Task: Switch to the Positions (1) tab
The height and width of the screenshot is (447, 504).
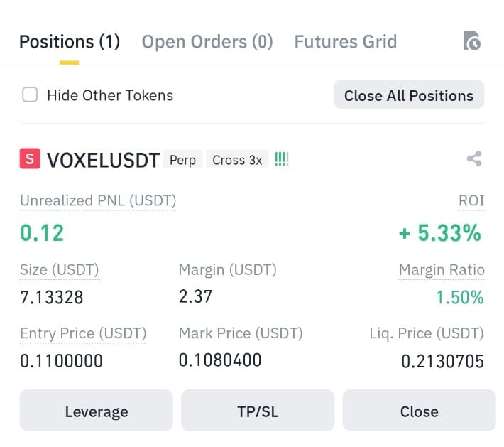Action: click(x=70, y=42)
